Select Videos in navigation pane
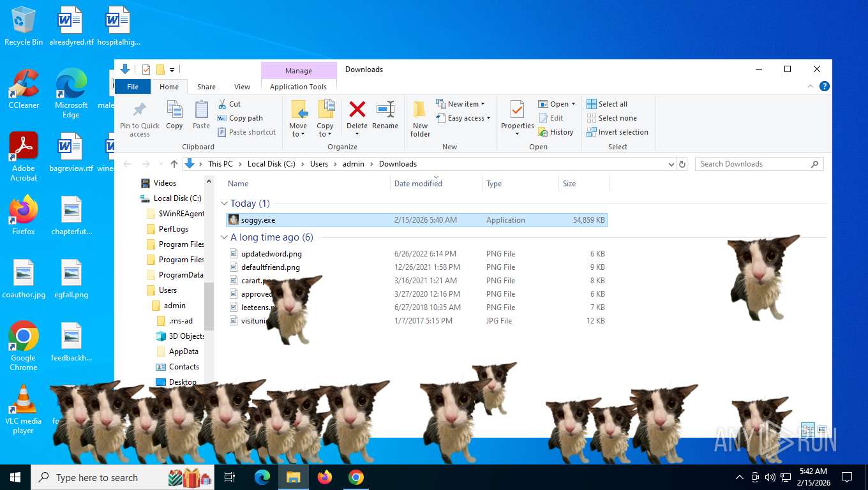This screenshot has height=490, width=868. coord(165,183)
